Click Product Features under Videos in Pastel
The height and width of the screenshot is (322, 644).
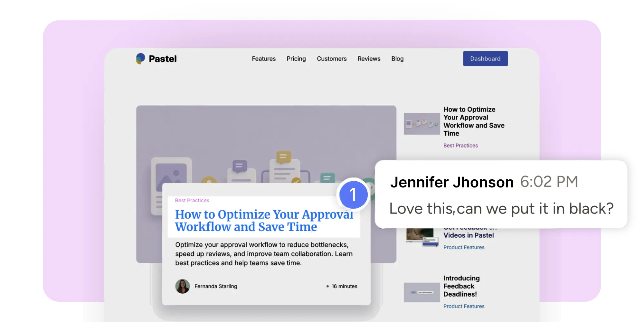(x=464, y=247)
